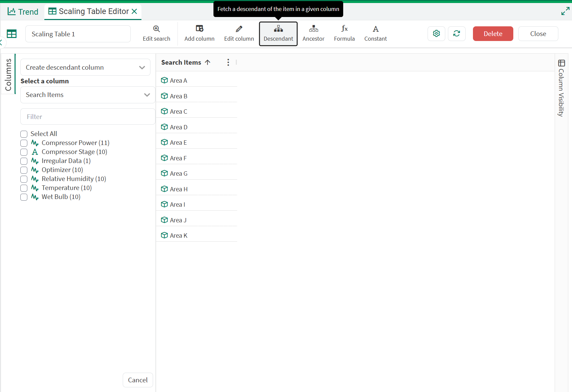Click the refresh table icon

tap(457, 34)
